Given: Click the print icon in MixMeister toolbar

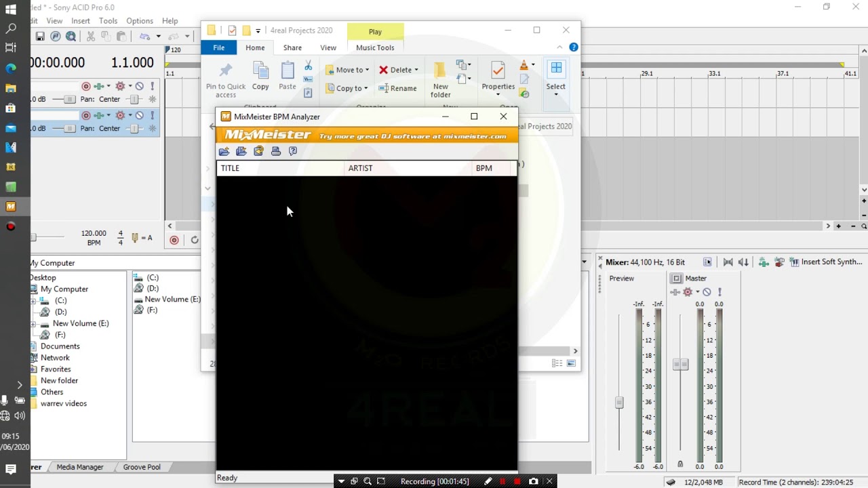Looking at the screenshot, I should click(275, 151).
